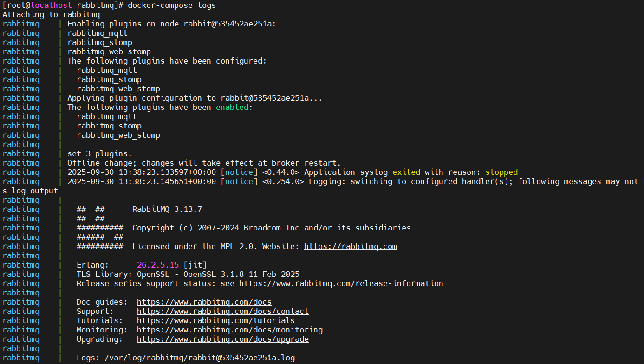This screenshot has width=644, height=364.
Task: Click the "[jit]" text
Action: point(195,265)
